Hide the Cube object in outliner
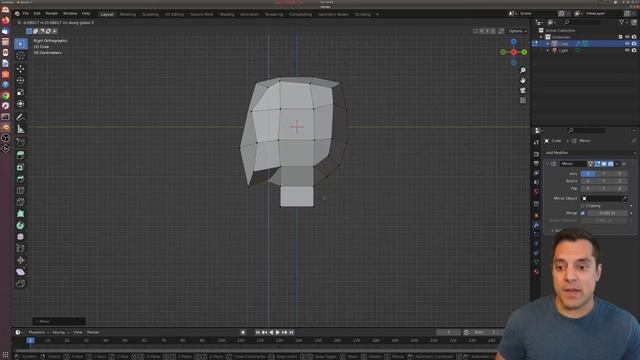The height and width of the screenshot is (360, 640). (x=627, y=44)
